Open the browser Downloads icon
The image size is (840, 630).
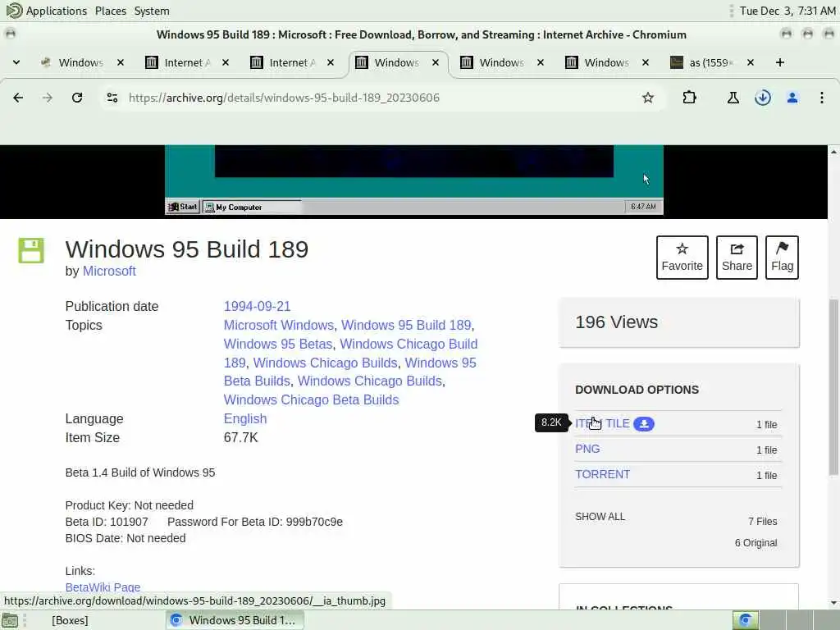762,98
